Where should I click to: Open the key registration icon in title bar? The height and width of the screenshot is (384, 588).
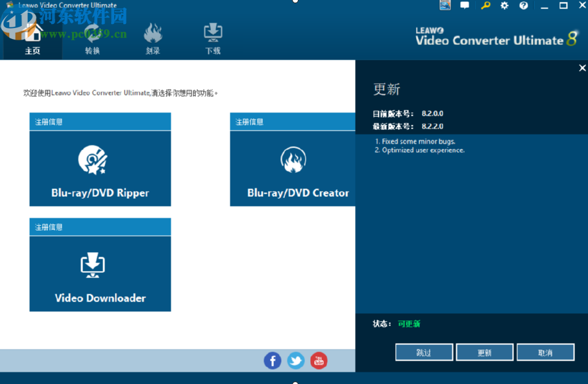click(485, 5)
